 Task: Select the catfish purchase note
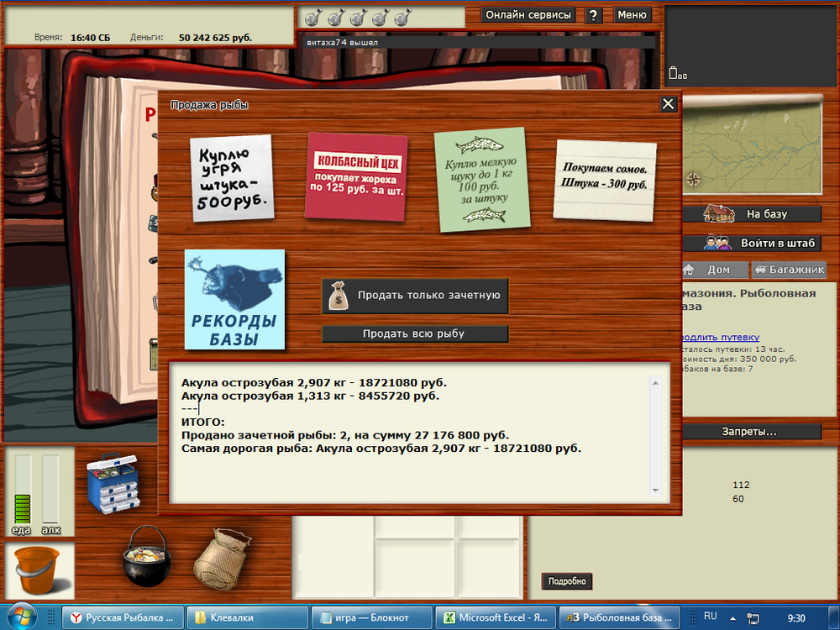click(604, 178)
